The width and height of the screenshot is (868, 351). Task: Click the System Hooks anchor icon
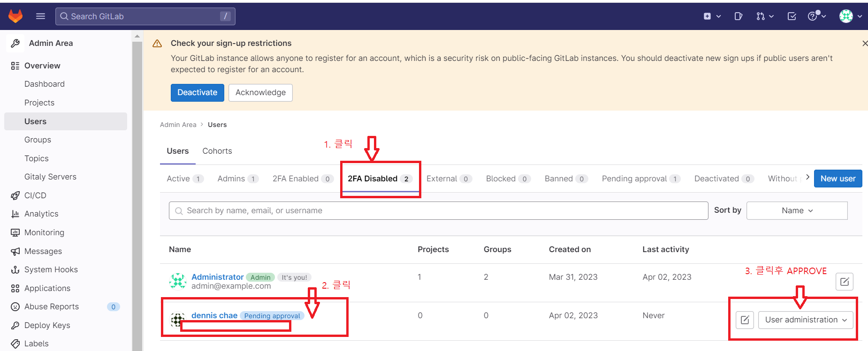tap(15, 269)
